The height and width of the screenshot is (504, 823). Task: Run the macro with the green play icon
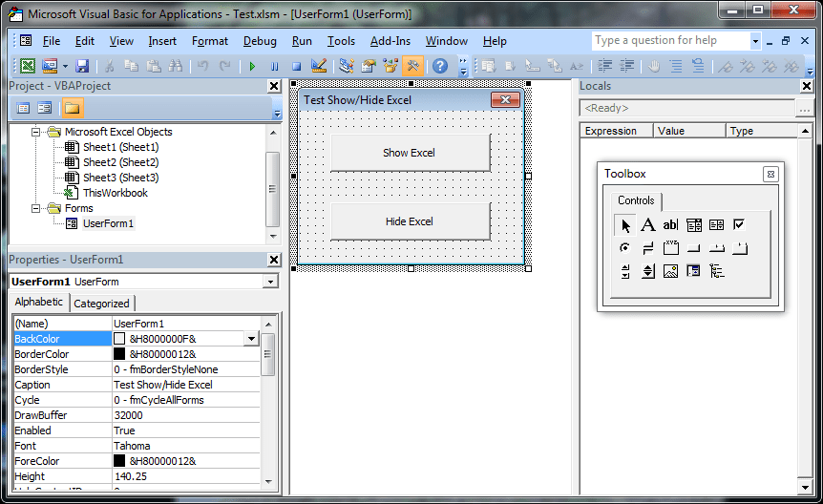click(x=252, y=66)
